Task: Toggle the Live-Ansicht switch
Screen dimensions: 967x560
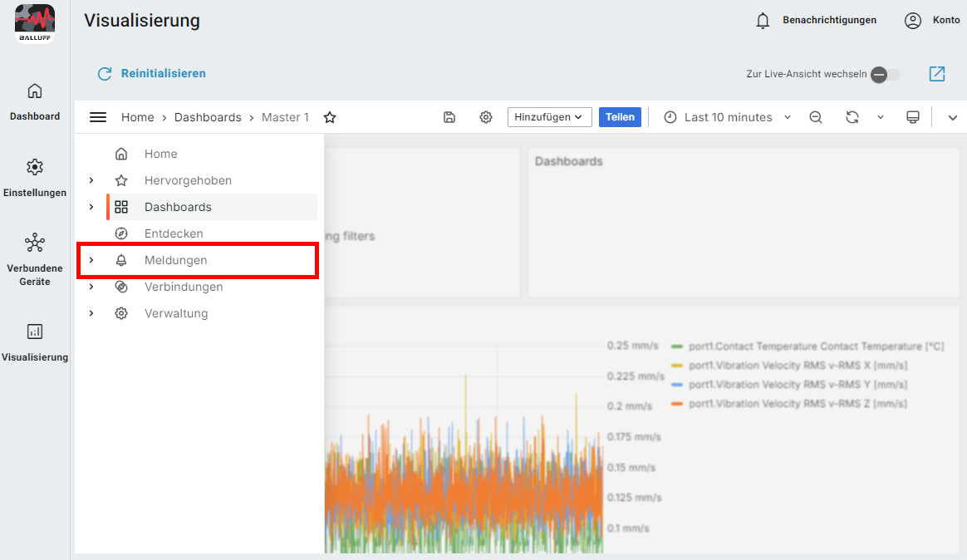Action: 885,75
